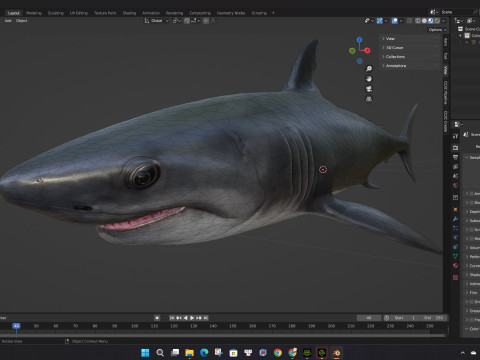The height and width of the screenshot is (360, 480).
Task: Open the pivot point dropdown
Action: point(176,21)
